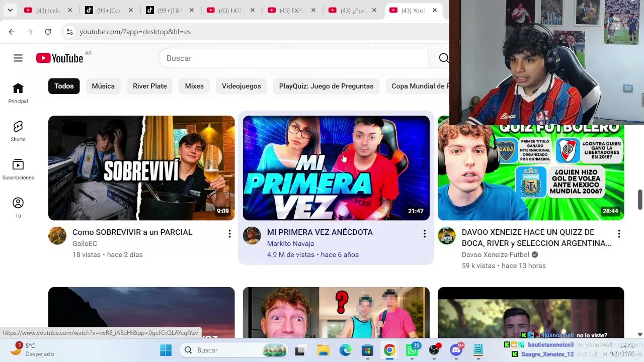The height and width of the screenshot is (362, 644).
Task: Open the weather widget showing 5°C
Action: point(32,349)
